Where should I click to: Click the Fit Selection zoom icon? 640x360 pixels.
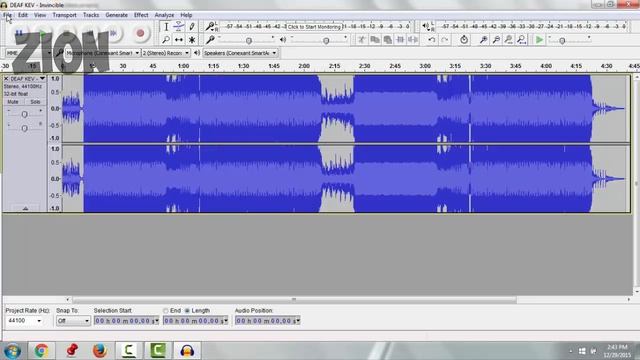click(509, 40)
